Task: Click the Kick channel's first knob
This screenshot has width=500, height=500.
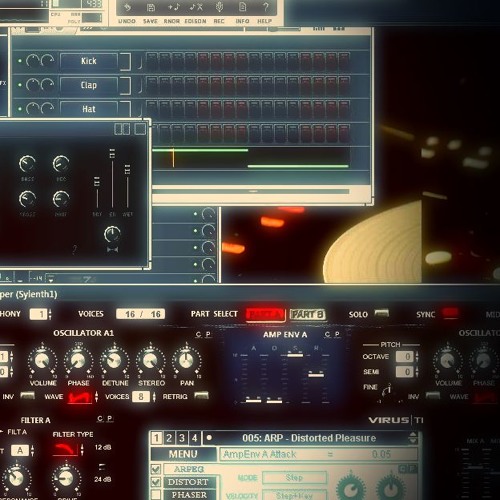Action: [32, 61]
